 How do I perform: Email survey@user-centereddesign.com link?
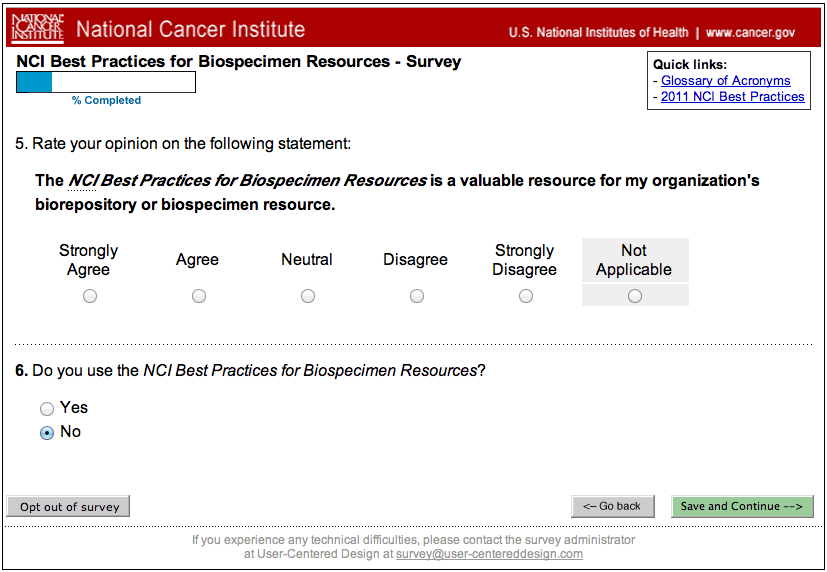point(489,554)
